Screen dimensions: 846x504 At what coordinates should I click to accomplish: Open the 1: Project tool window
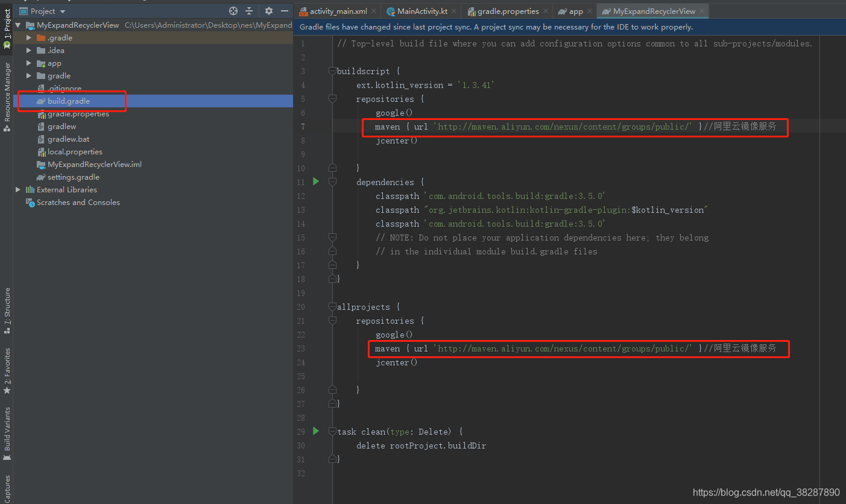[x=7, y=28]
